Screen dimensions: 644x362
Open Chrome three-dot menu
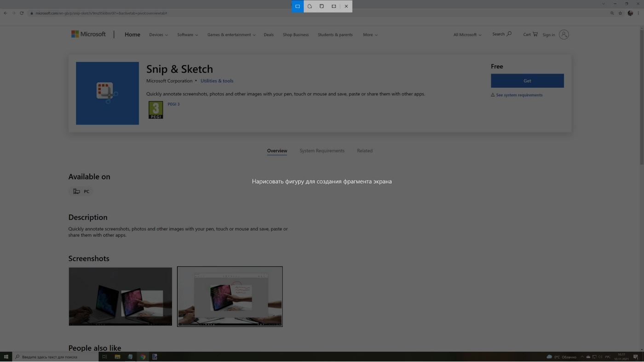pyautogui.click(x=638, y=13)
